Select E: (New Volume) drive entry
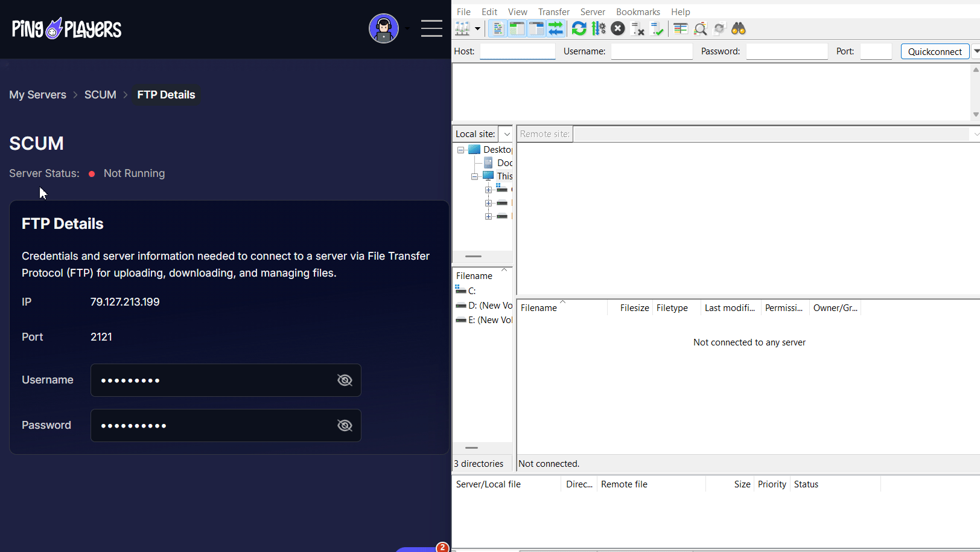Screen dimensions: 980x552 (x=483, y=320)
